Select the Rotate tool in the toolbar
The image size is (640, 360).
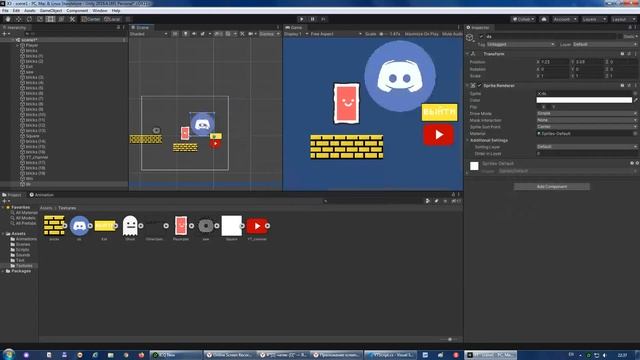[29, 19]
